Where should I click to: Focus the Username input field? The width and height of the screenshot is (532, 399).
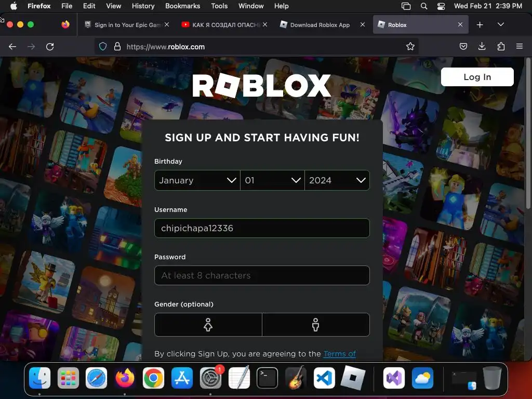(x=262, y=228)
